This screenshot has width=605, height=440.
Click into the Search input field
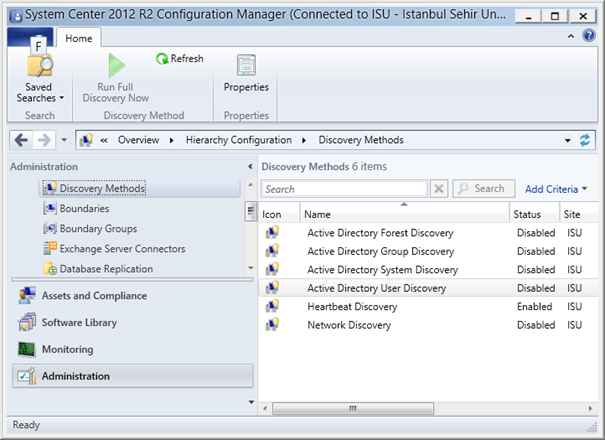[344, 188]
